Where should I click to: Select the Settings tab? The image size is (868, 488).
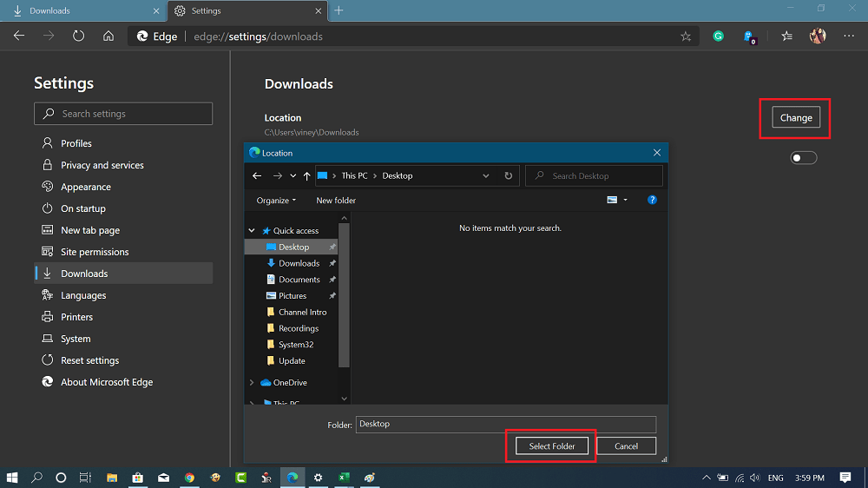(247, 10)
